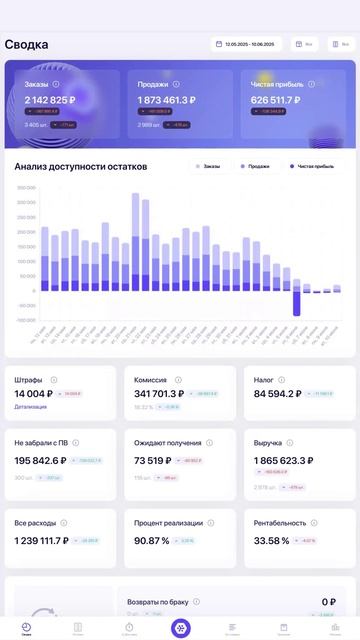
Task: Click the calendar icon in the date range field
Action: click(219, 44)
